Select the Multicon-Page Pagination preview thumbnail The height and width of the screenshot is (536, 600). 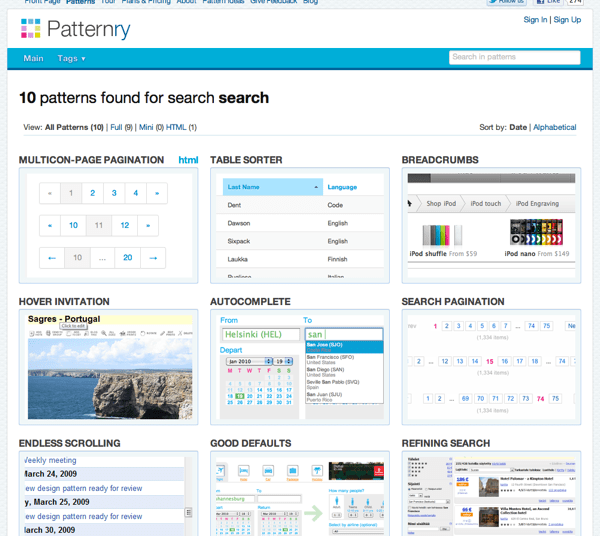[x=109, y=225]
